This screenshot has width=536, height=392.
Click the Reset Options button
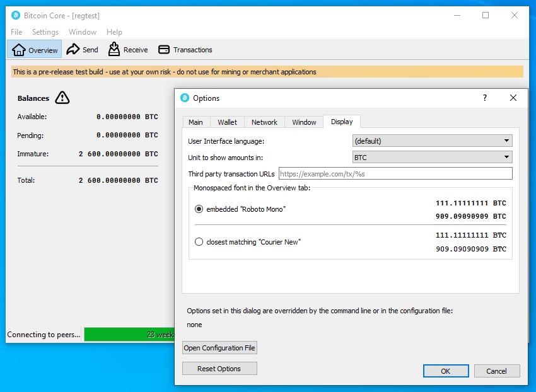219,369
